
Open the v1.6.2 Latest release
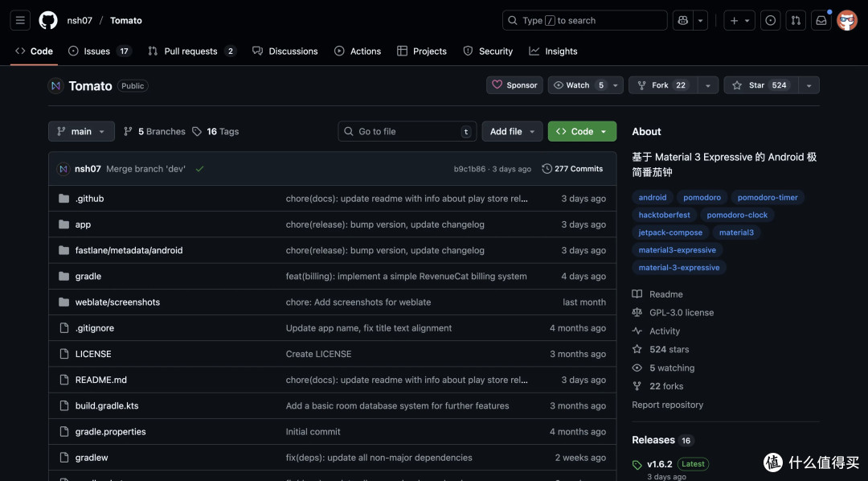(670, 464)
